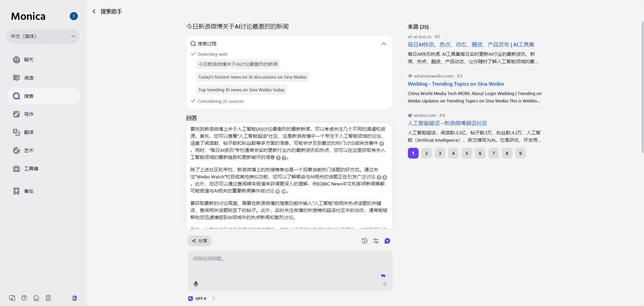
Task: Click the page vertical scrollbar
Action: [642, 87]
